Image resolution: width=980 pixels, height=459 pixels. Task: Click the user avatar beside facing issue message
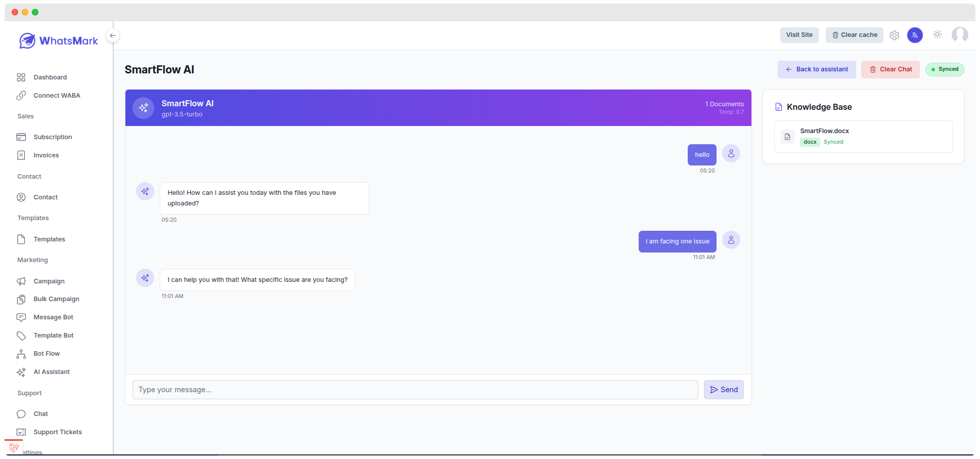click(x=731, y=240)
